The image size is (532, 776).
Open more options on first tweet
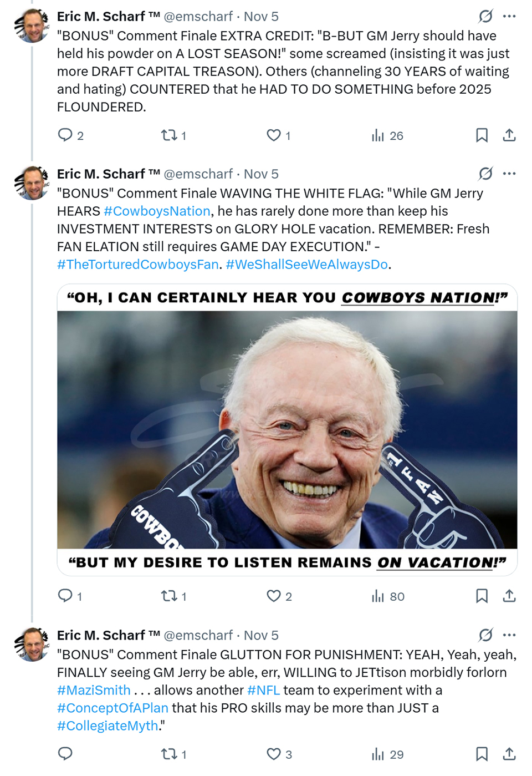click(509, 17)
